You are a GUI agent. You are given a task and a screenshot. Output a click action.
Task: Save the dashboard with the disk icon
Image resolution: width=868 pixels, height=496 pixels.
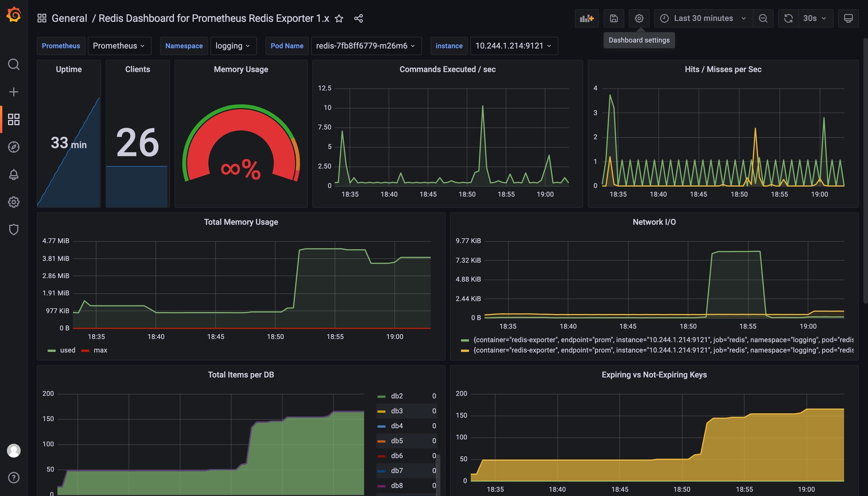pos(614,18)
